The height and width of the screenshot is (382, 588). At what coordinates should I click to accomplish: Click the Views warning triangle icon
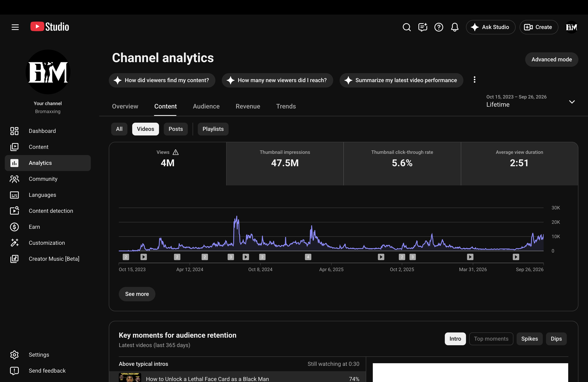coord(175,152)
